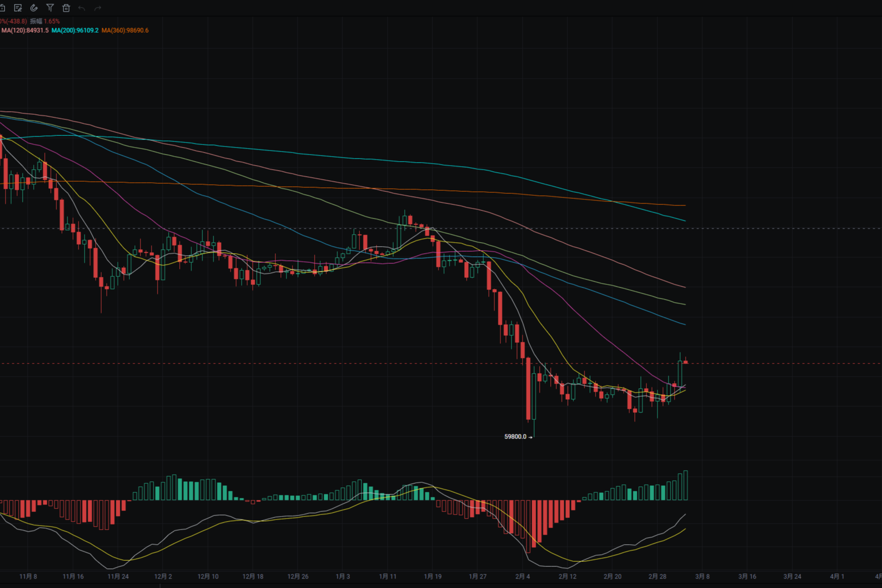The height and width of the screenshot is (588, 882).
Task: Select the MA(120) indicator label
Action: point(25,30)
